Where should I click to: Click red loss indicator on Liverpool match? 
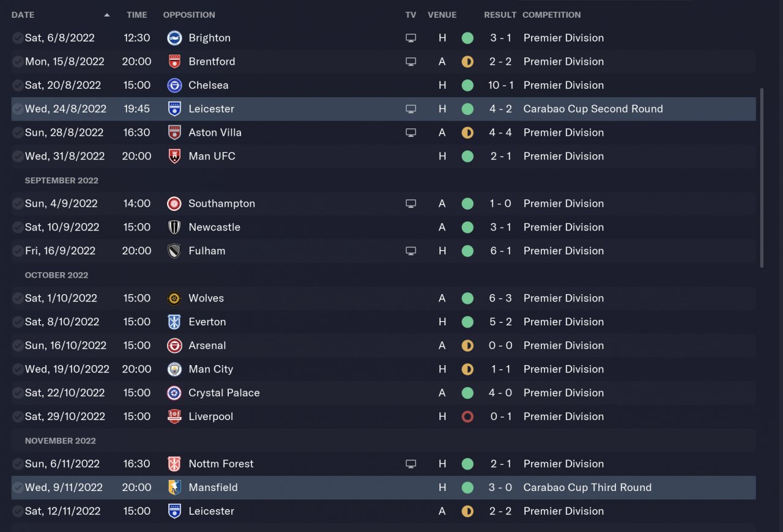coord(467,416)
